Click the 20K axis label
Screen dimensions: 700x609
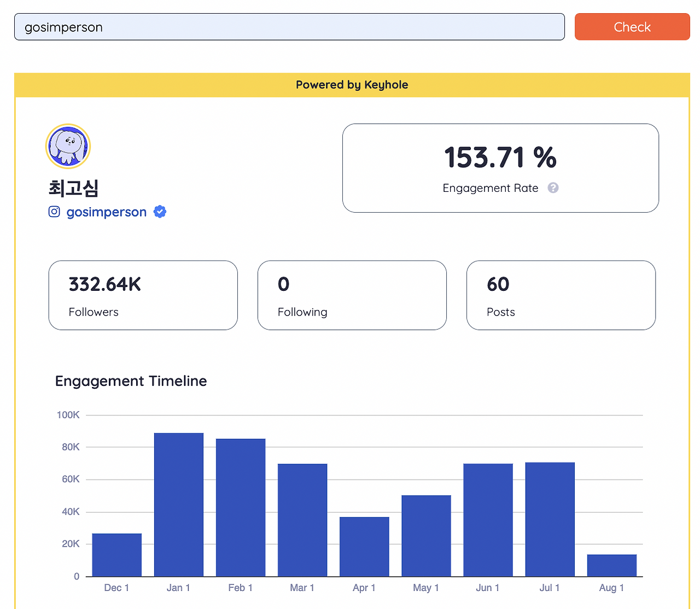(x=71, y=544)
